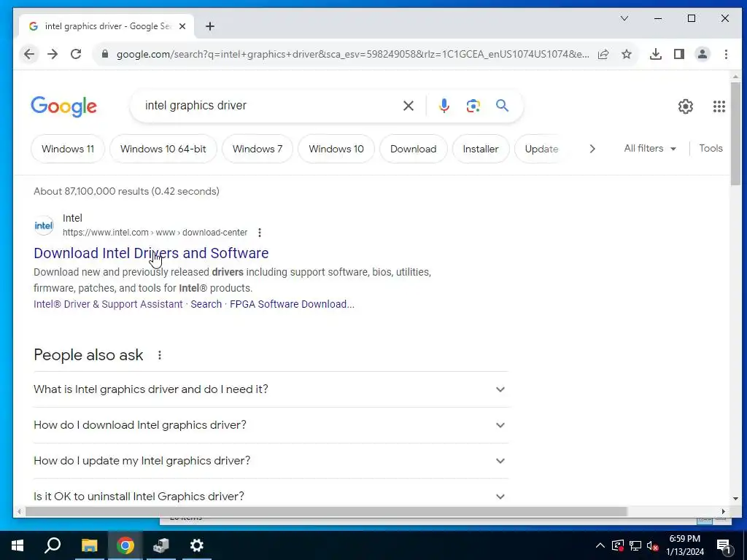Apply the Windows 10 filter chip
This screenshot has width=747, height=560.
[x=336, y=149]
